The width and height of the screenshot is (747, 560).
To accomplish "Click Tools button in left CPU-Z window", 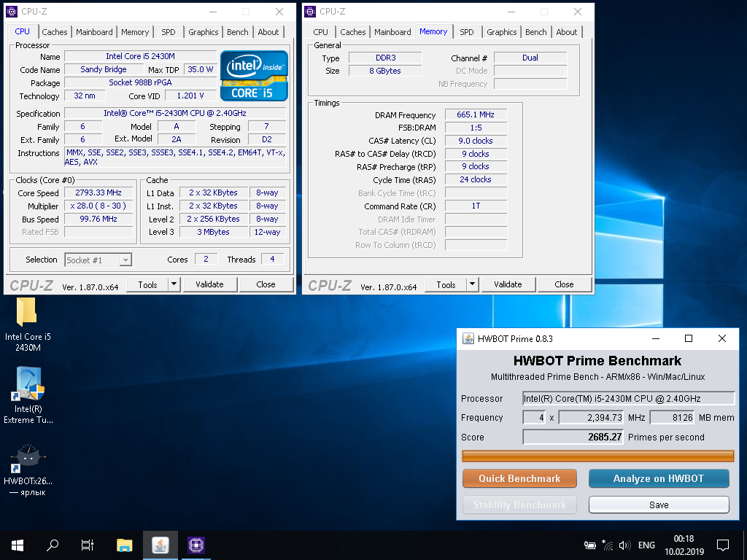I will 147,284.
